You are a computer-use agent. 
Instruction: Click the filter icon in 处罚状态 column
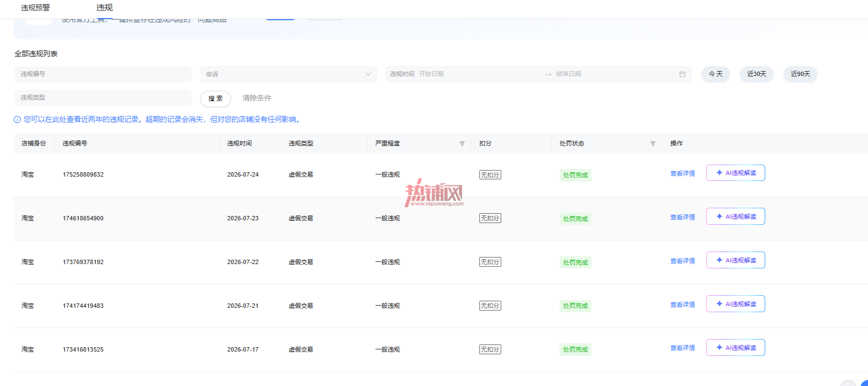point(653,144)
